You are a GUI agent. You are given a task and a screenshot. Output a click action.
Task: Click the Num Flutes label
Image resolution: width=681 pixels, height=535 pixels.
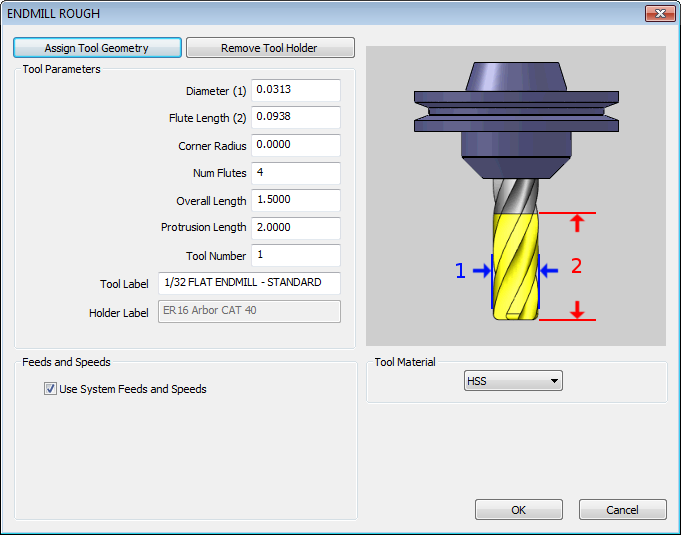click(x=220, y=173)
